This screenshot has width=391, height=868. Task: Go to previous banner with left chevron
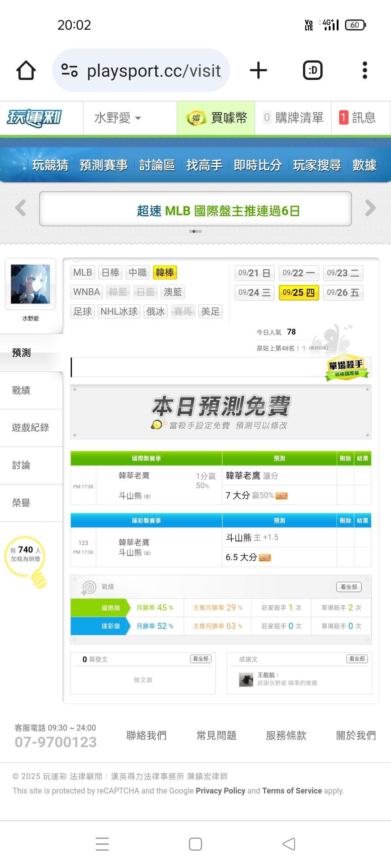click(21, 208)
